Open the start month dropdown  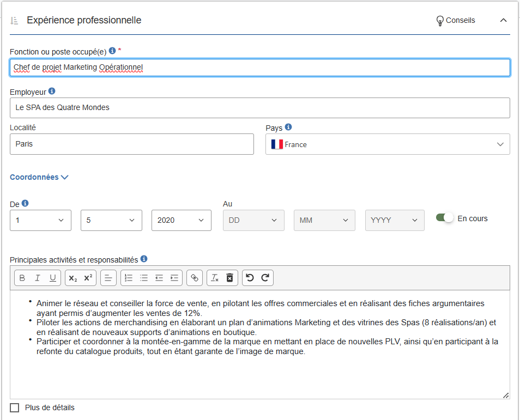[111, 220]
